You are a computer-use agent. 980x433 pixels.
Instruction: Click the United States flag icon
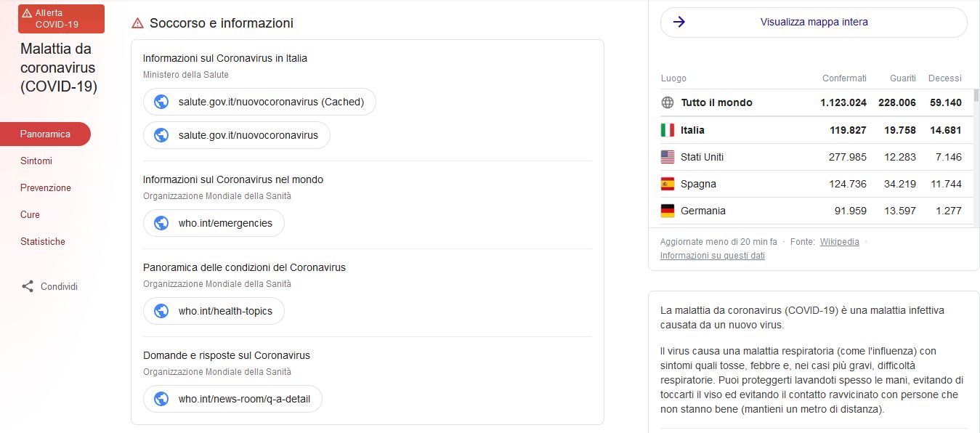[668, 157]
